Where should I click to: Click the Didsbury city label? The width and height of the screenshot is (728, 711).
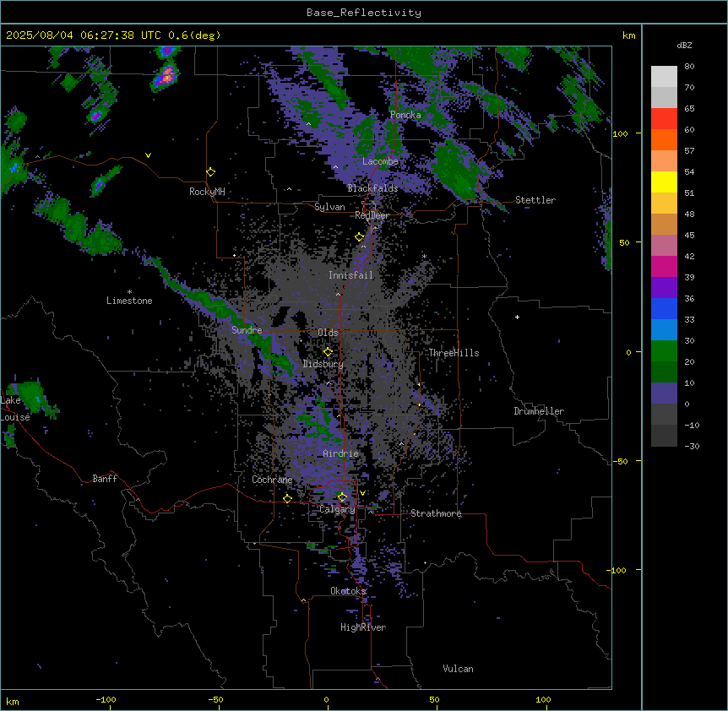(x=323, y=364)
